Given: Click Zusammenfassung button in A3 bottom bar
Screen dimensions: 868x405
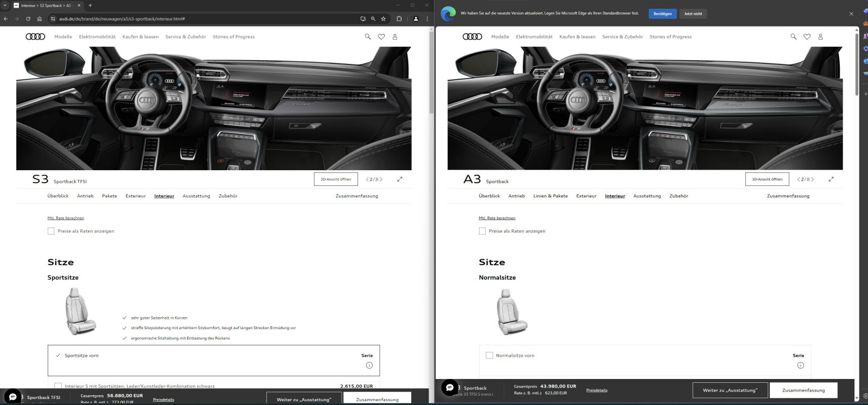Looking at the screenshot, I should 803,390.
